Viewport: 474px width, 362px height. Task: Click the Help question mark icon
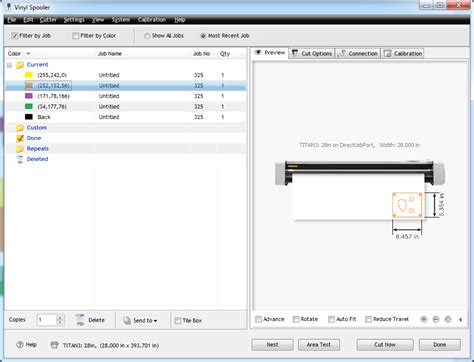tap(20, 345)
